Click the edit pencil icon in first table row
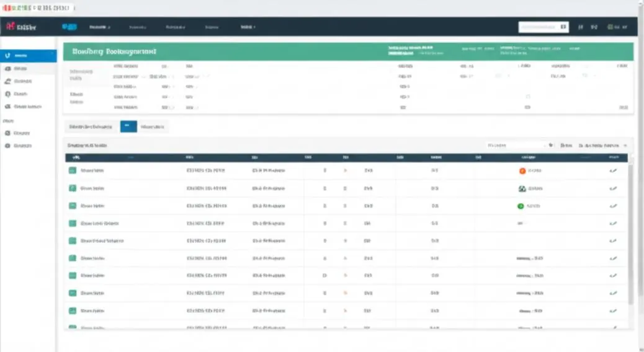The image size is (644, 352). point(613,170)
